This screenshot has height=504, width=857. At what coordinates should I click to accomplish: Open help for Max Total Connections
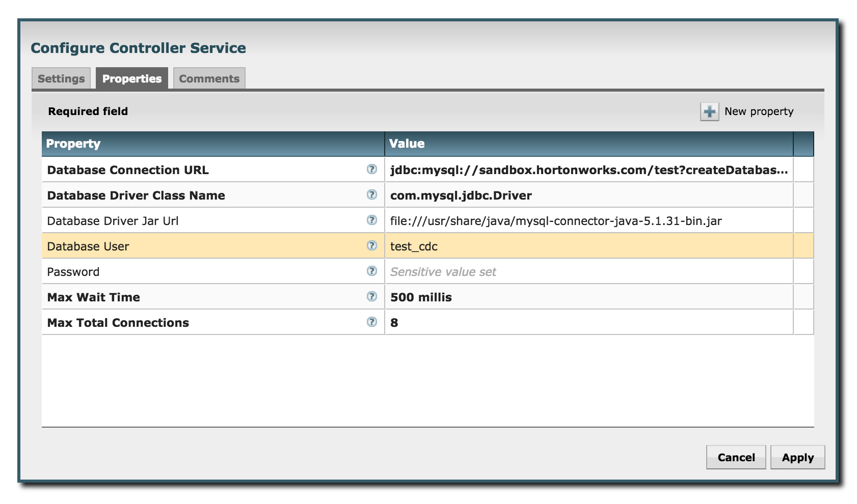coord(372,322)
